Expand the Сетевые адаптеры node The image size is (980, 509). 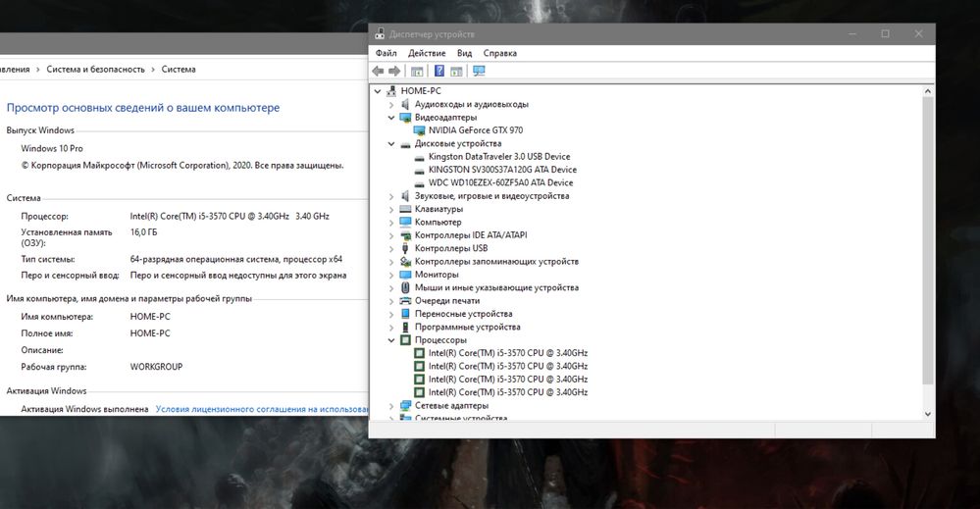tap(391, 406)
